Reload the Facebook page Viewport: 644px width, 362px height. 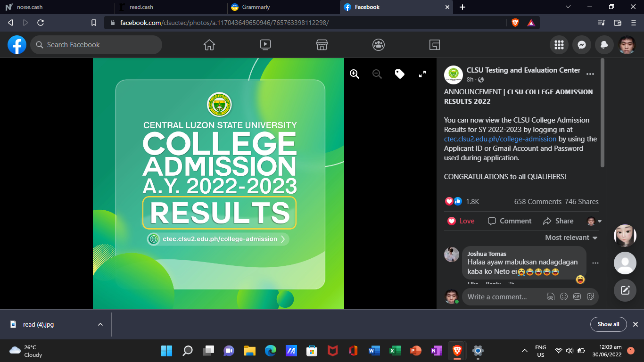point(41,23)
